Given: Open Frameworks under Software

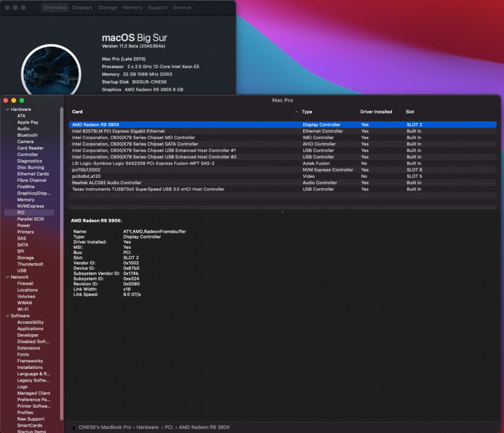Looking at the screenshot, I should tap(30, 361).
